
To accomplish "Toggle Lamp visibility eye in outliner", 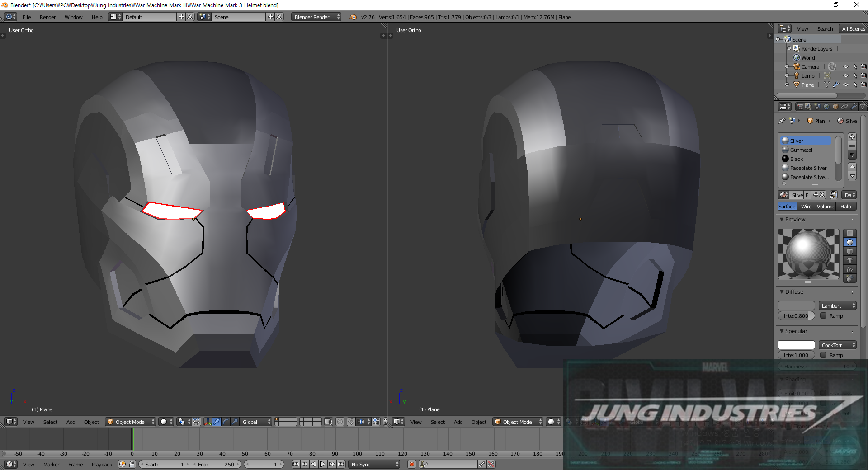I will pyautogui.click(x=845, y=75).
